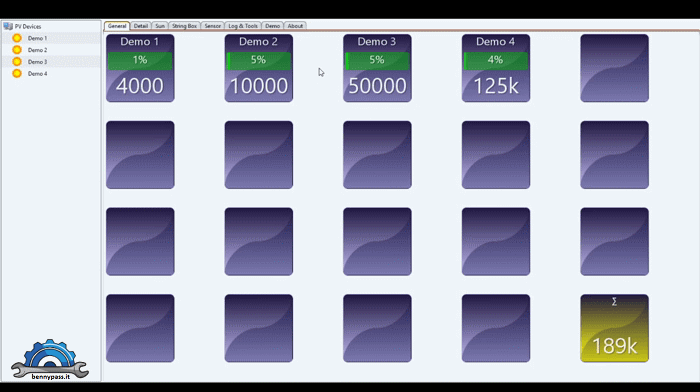Click the Demo 4 tile title
Viewport: 700px width, 392px height.
tap(496, 42)
